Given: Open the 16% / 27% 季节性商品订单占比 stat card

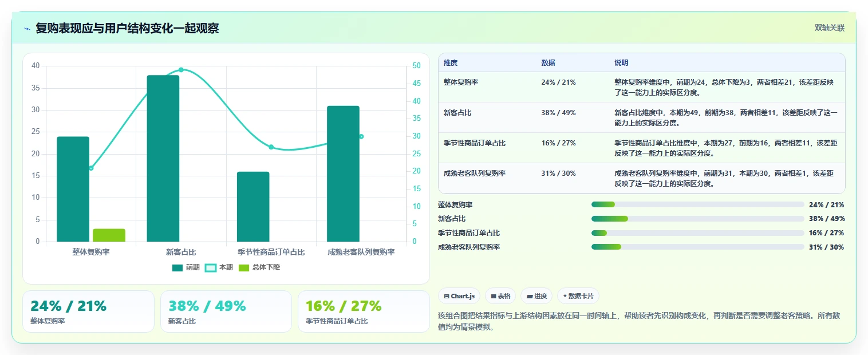Looking at the screenshot, I should coord(364,311).
